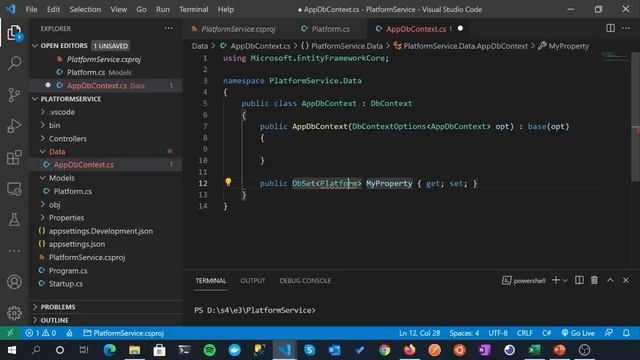Open Run and Debug view
The height and width of the screenshot is (360, 640).
(x=14, y=126)
